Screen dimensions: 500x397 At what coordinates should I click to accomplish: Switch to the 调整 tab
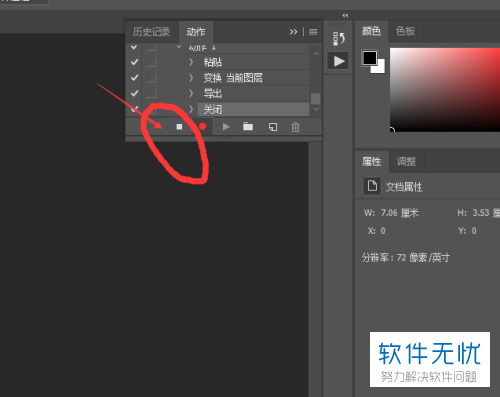pyautogui.click(x=406, y=162)
